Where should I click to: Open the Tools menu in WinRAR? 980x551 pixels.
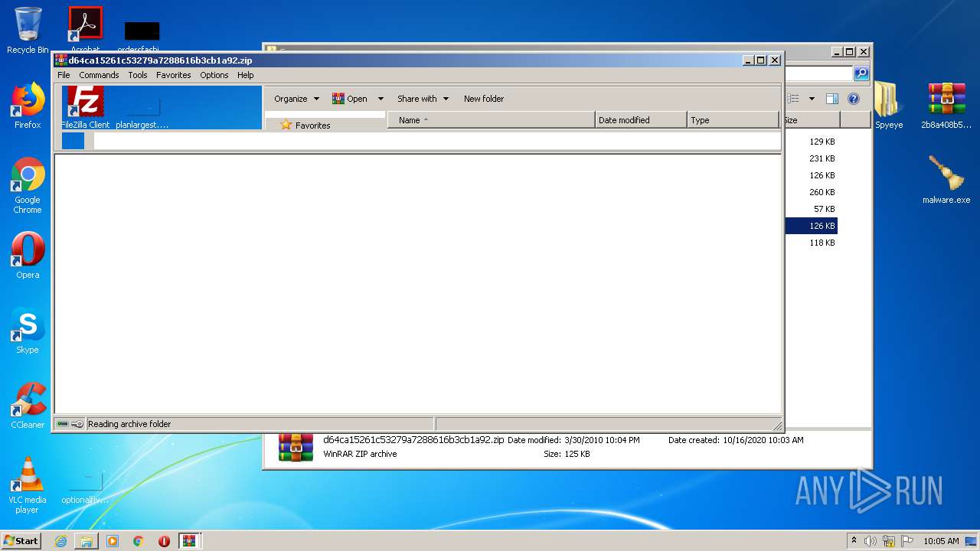(x=138, y=75)
